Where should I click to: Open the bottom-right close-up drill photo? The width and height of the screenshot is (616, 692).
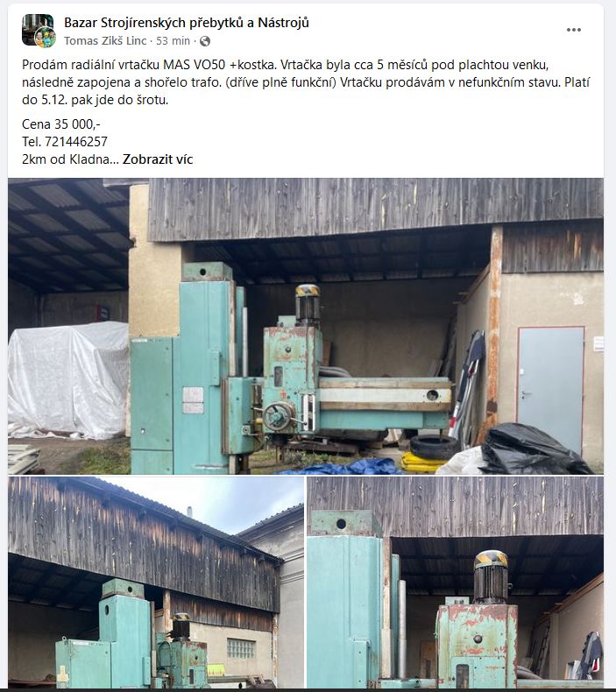(x=455, y=583)
